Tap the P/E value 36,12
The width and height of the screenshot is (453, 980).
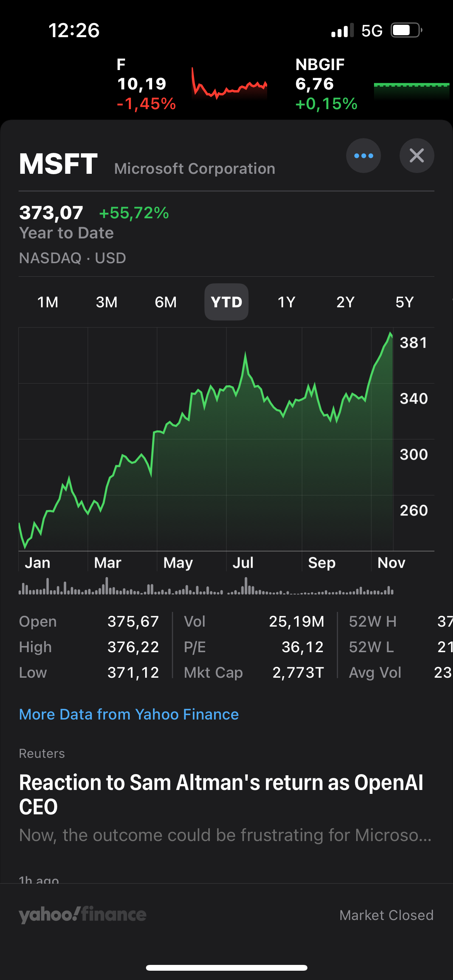[x=303, y=647]
